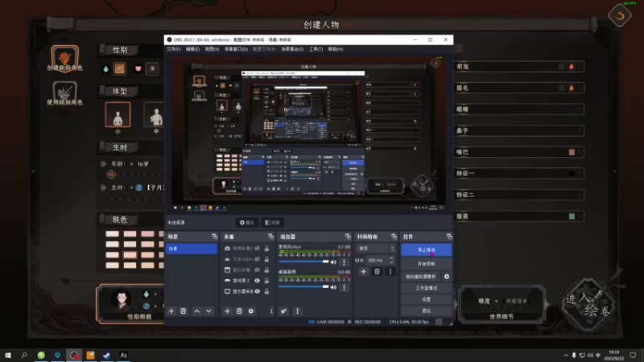The height and width of the screenshot is (362, 644).
Task: Open the 文件(F) menu in OBS
Action: pyautogui.click(x=174, y=49)
